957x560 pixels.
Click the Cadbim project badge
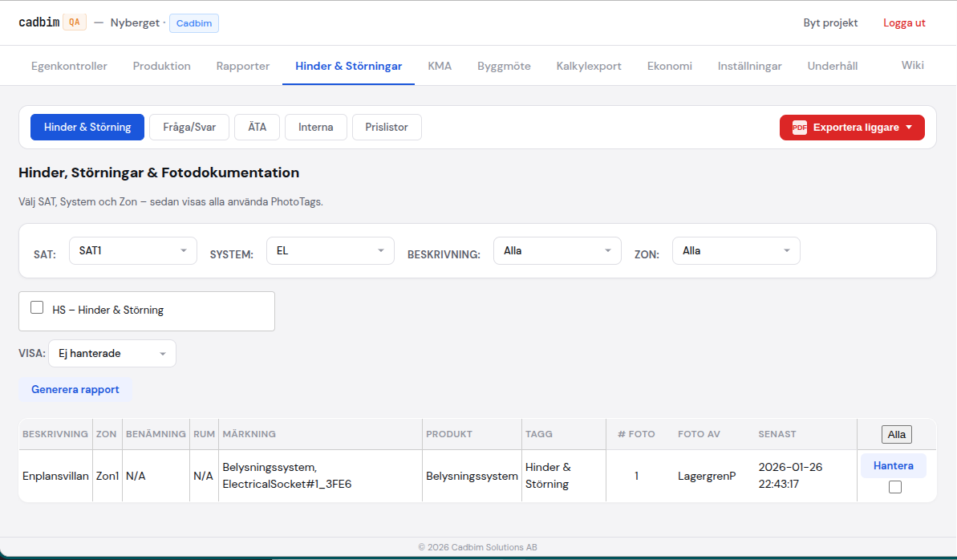(x=194, y=23)
